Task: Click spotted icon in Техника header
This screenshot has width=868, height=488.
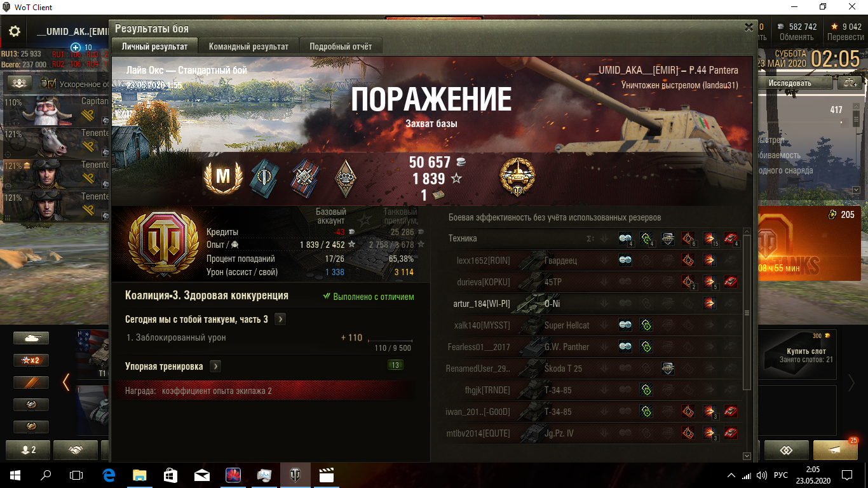Action: 626,239
